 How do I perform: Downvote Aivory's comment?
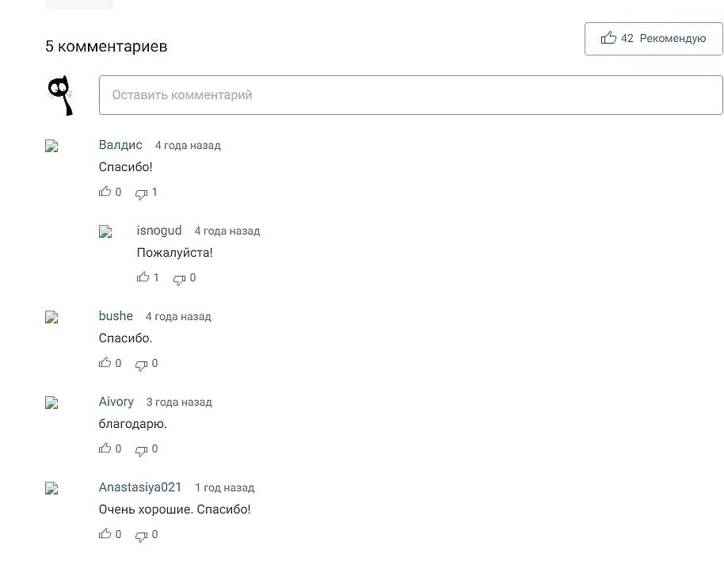pyautogui.click(x=142, y=449)
